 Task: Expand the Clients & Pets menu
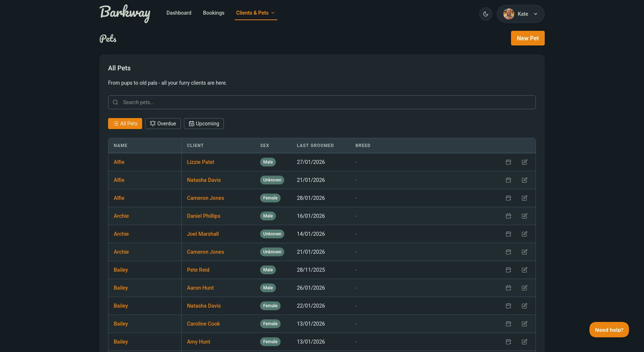pos(256,13)
